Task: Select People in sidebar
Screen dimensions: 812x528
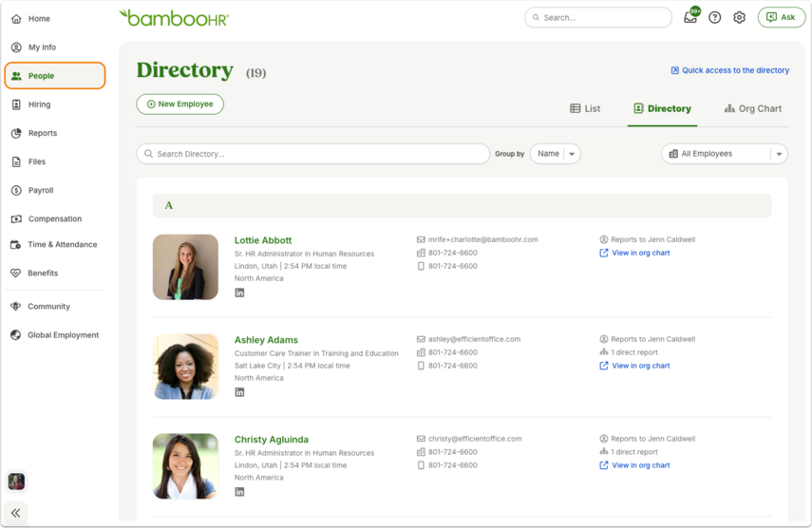Action: pyautogui.click(x=55, y=76)
